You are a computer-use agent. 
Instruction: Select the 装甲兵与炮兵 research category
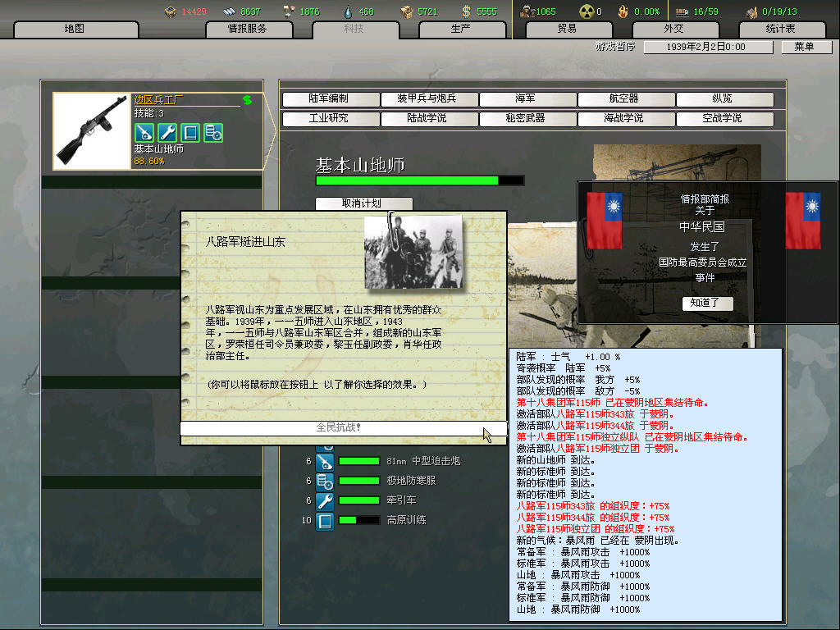[429, 99]
